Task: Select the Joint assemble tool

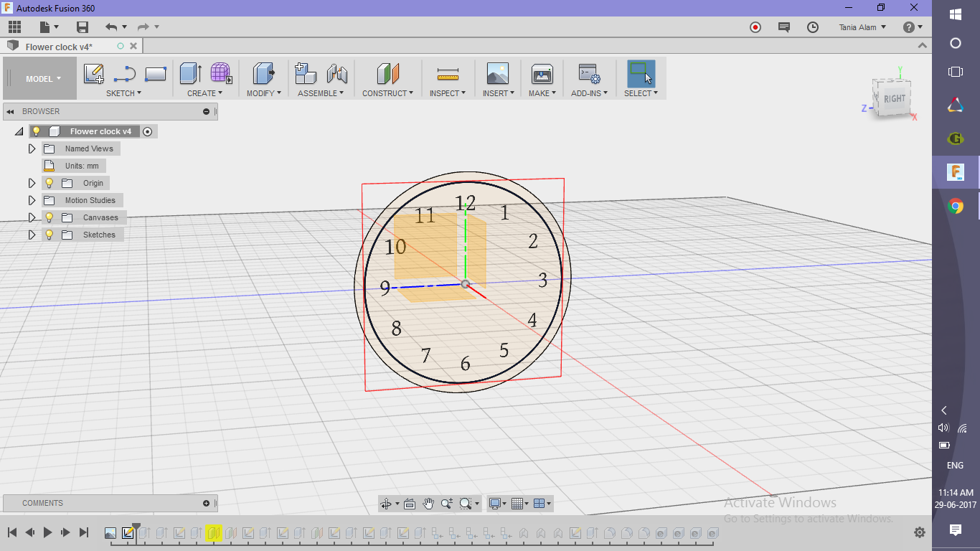Action: coord(336,74)
